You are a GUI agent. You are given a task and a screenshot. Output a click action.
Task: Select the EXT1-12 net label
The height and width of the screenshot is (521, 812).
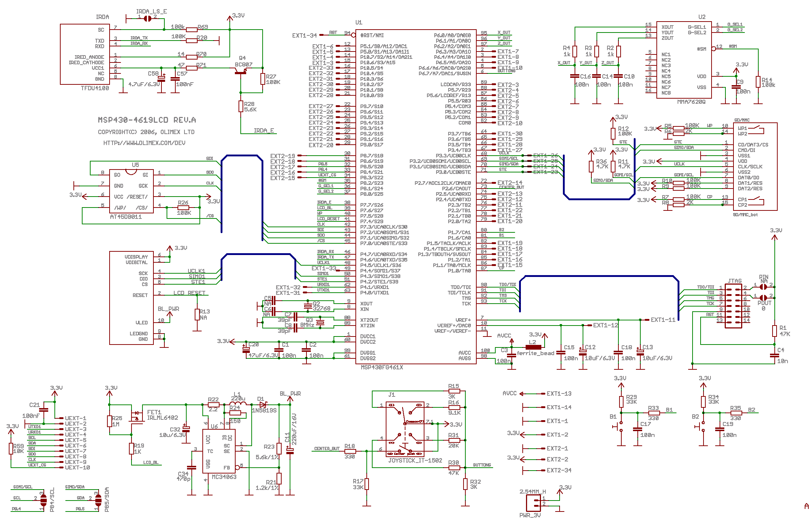coord(606,325)
